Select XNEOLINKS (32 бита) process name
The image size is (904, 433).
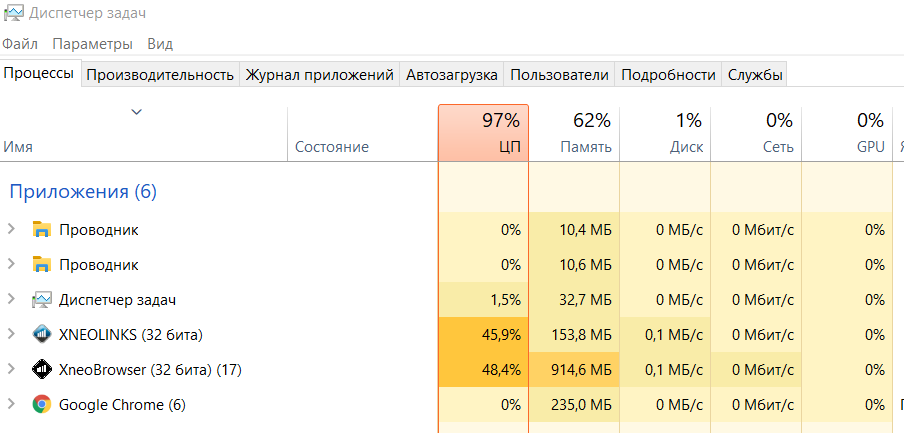click(131, 334)
